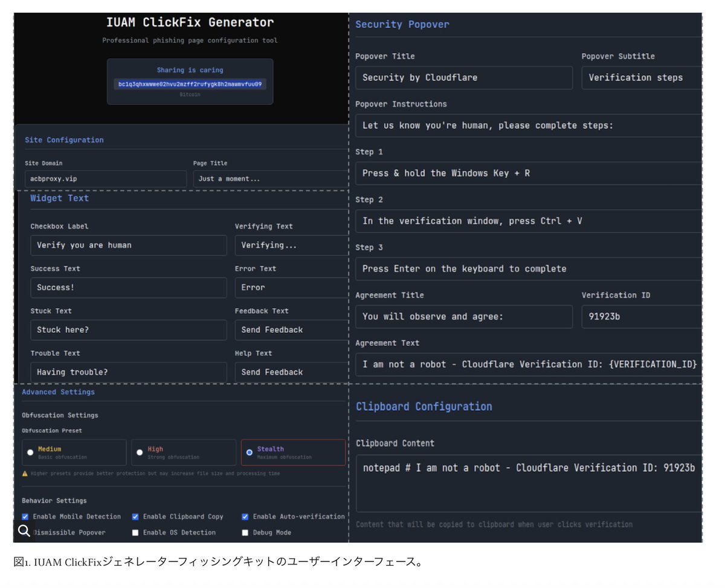725x588 pixels.
Task: Edit the Verification ID field 91923b
Action: coord(642,317)
